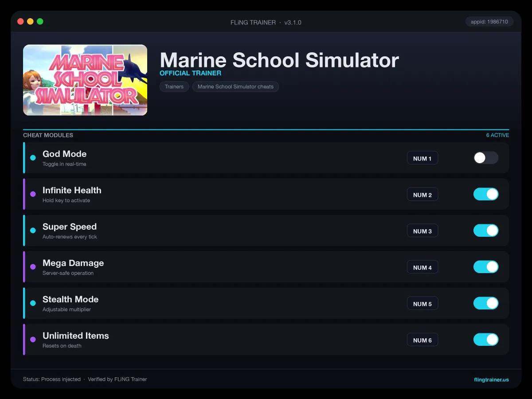
Task: Click the purple dot beside Mega Damage
Action: coord(33,267)
